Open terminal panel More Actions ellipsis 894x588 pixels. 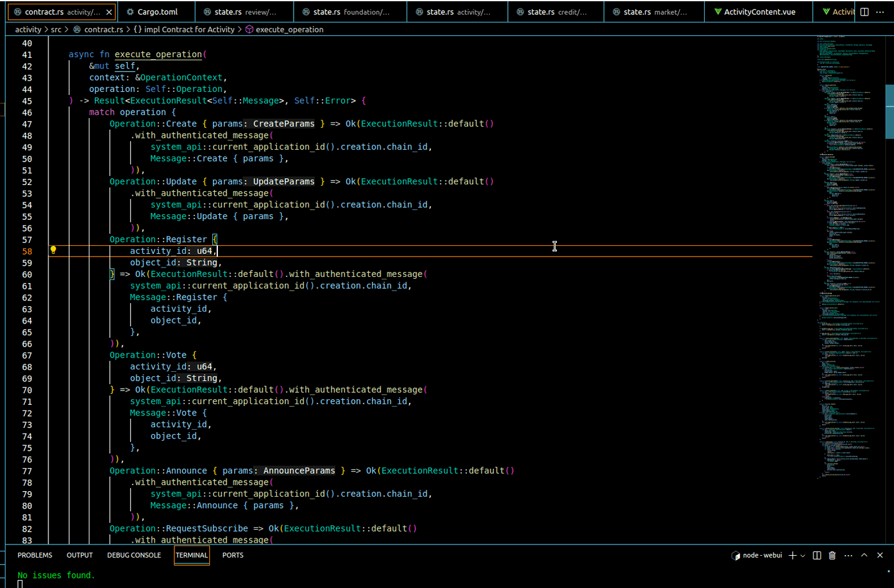849,555
